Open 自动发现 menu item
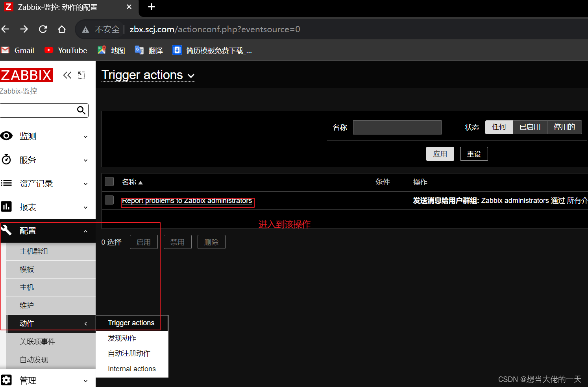 pos(51,360)
